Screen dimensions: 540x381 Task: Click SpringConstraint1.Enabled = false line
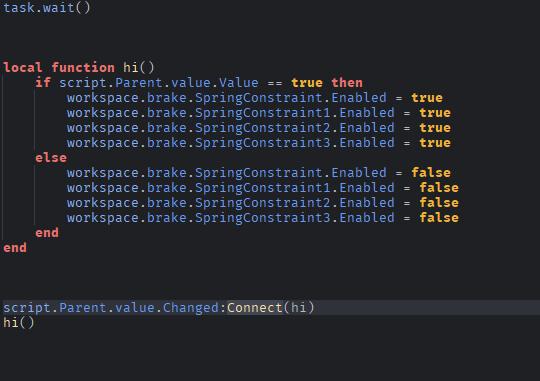[x=263, y=188]
